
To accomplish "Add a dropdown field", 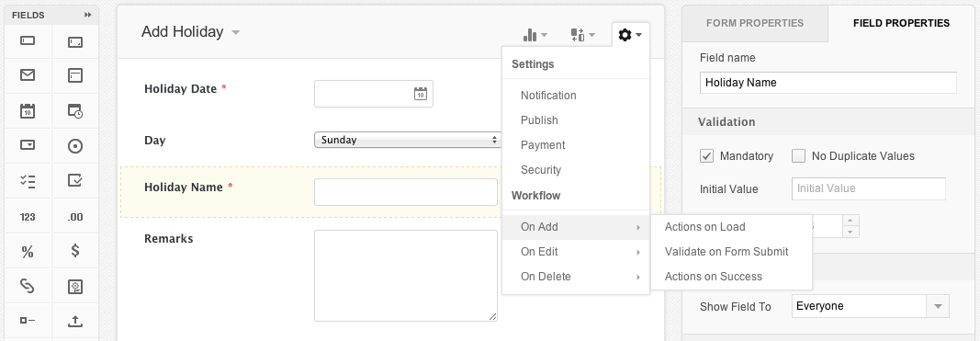I will [x=28, y=145].
